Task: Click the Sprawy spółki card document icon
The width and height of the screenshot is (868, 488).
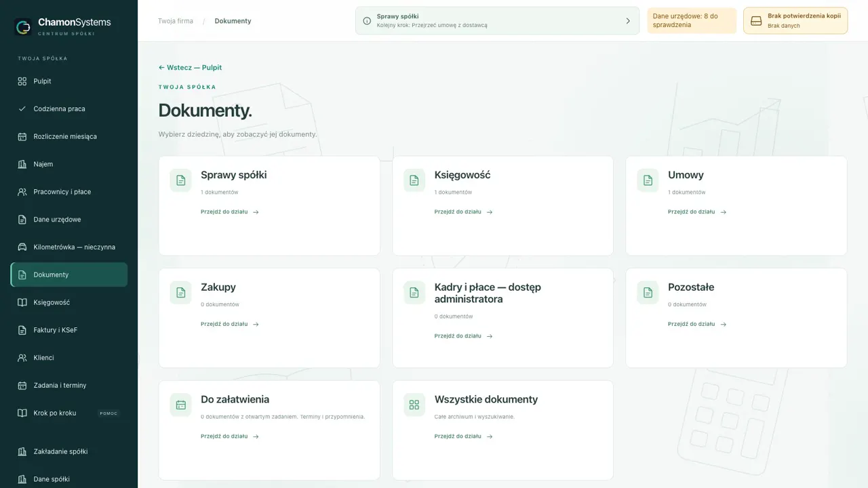Action: (180, 180)
